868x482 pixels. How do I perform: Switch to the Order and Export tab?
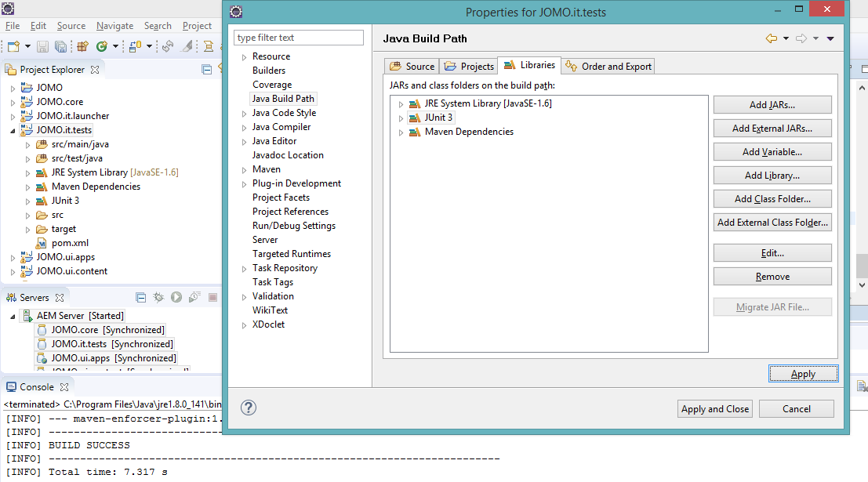tap(614, 66)
